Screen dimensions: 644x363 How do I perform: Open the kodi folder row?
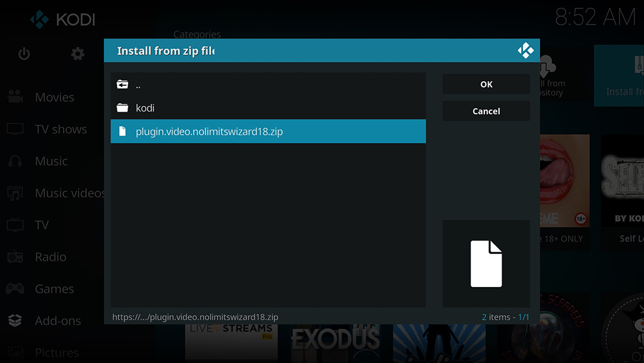coord(268,108)
